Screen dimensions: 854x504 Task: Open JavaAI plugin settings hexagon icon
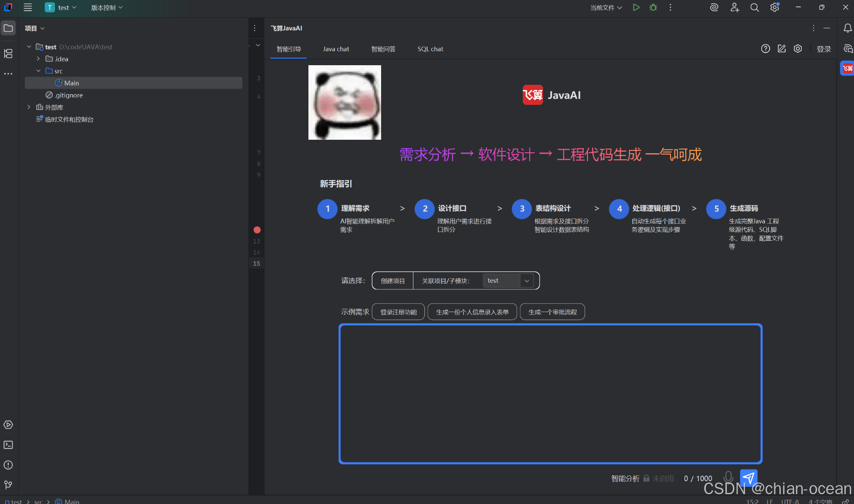[x=798, y=48]
